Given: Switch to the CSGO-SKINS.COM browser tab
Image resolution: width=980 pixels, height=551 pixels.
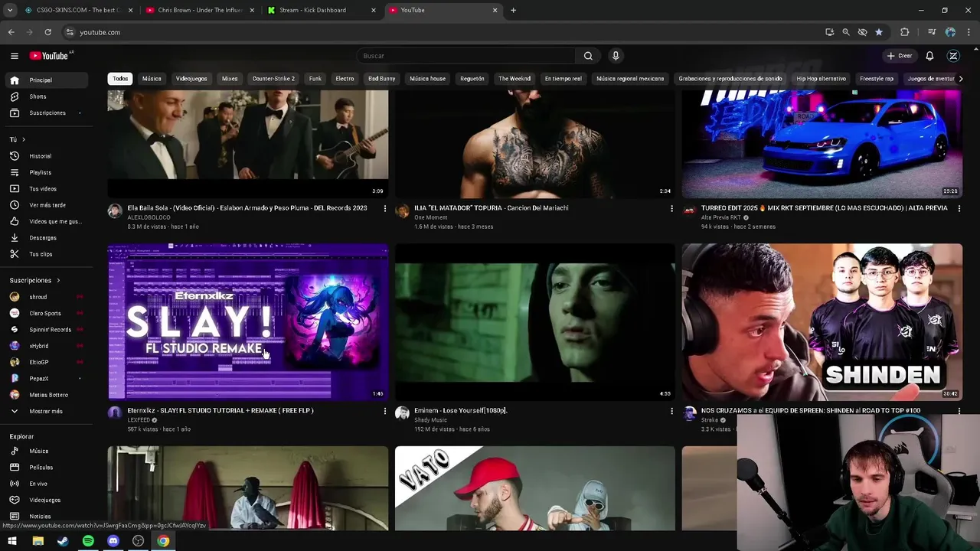Looking at the screenshot, I should tap(77, 10).
